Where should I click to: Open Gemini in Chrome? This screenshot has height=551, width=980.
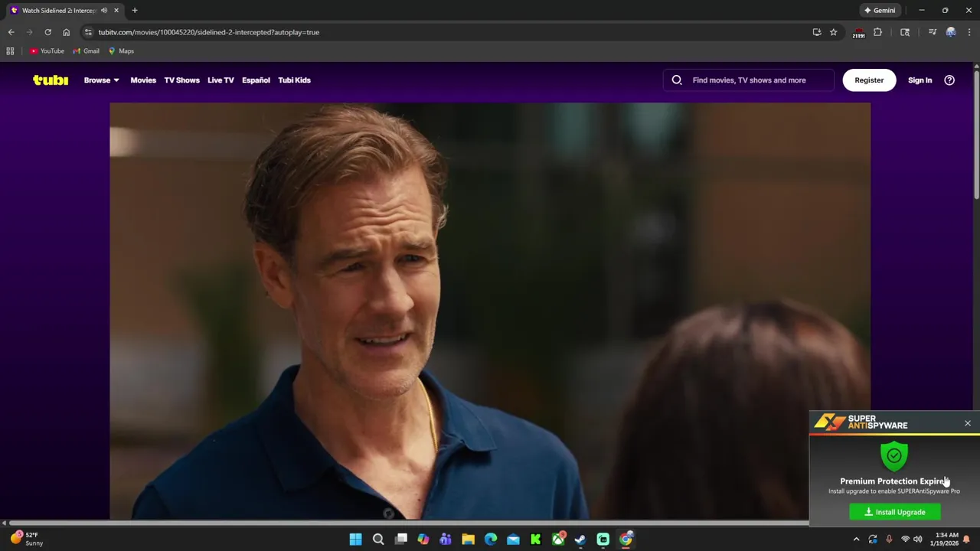(x=880, y=11)
